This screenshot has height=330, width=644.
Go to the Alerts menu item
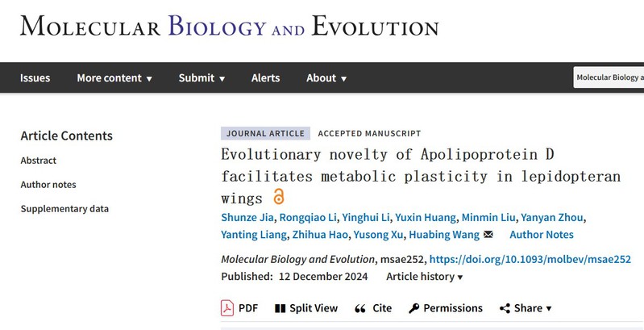[265, 78]
